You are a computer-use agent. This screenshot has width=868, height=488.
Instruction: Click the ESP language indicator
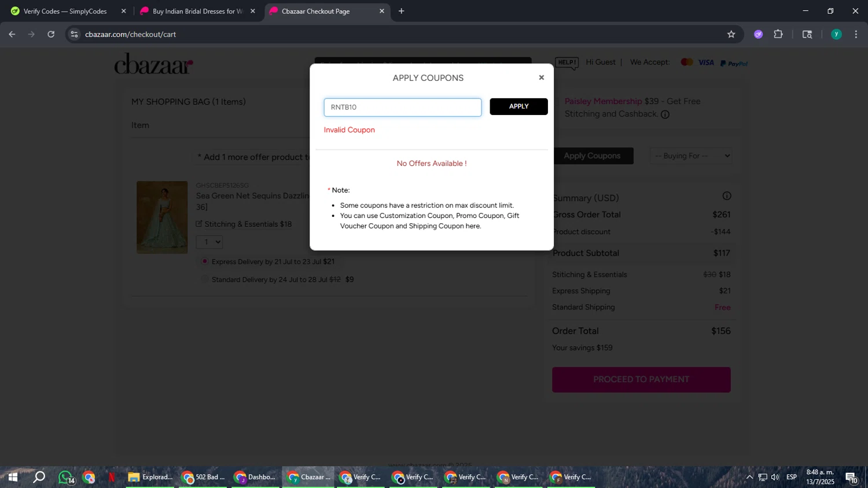[792, 477]
